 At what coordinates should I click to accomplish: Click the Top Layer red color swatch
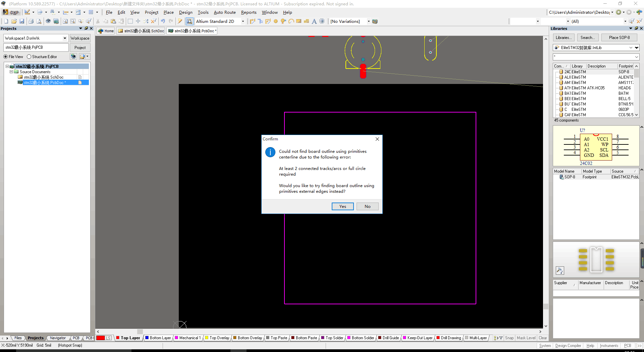coord(118,338)
